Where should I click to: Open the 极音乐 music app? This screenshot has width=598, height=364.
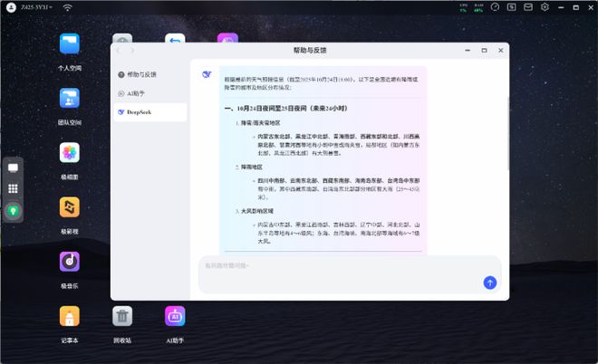[70, 262]
